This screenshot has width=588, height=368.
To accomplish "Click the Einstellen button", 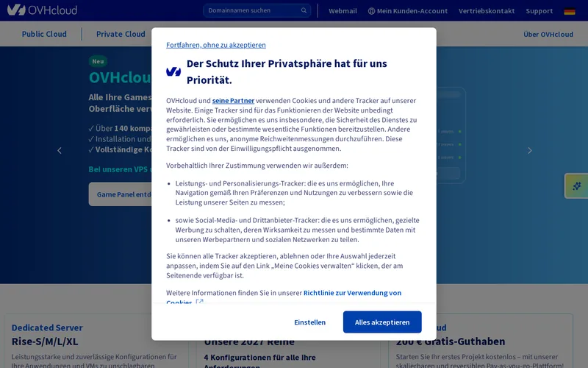I will pyautogui.click(x=309, y=322).
